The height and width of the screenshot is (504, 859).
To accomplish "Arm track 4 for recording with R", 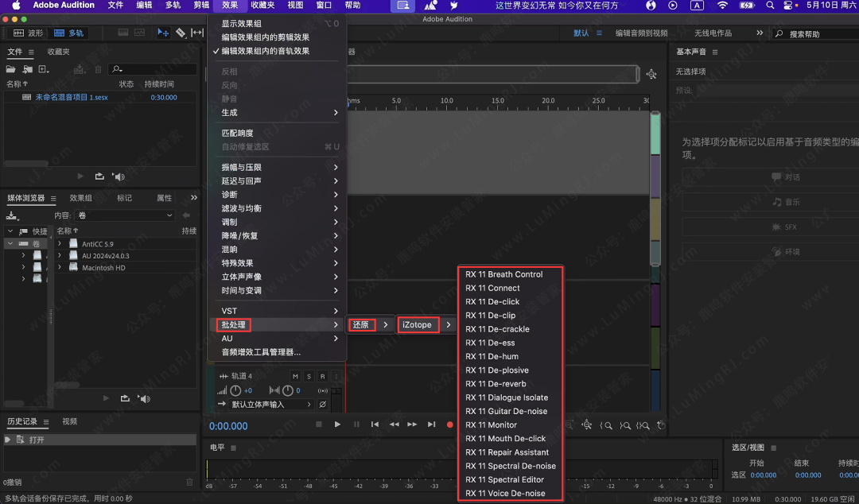I will click(322, 376).
